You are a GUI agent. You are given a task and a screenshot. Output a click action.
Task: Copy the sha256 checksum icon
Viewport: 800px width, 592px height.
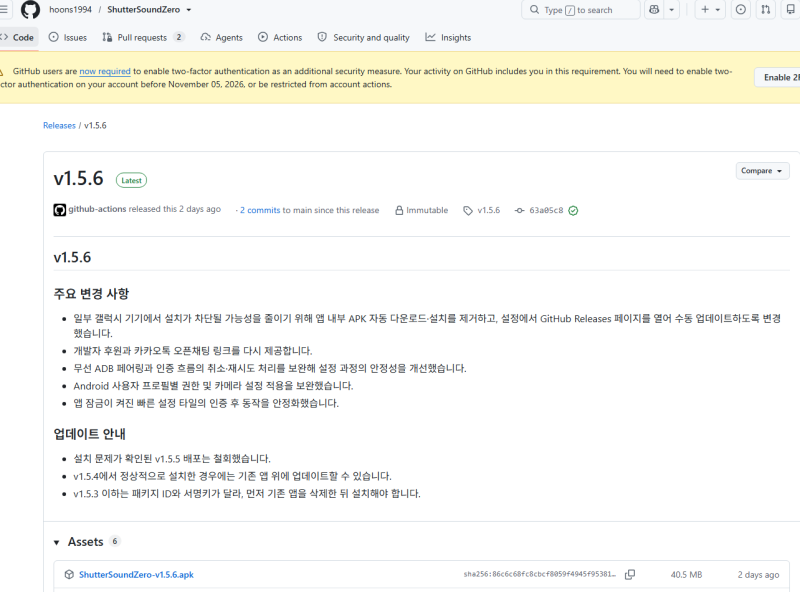[x=630, y=575]
